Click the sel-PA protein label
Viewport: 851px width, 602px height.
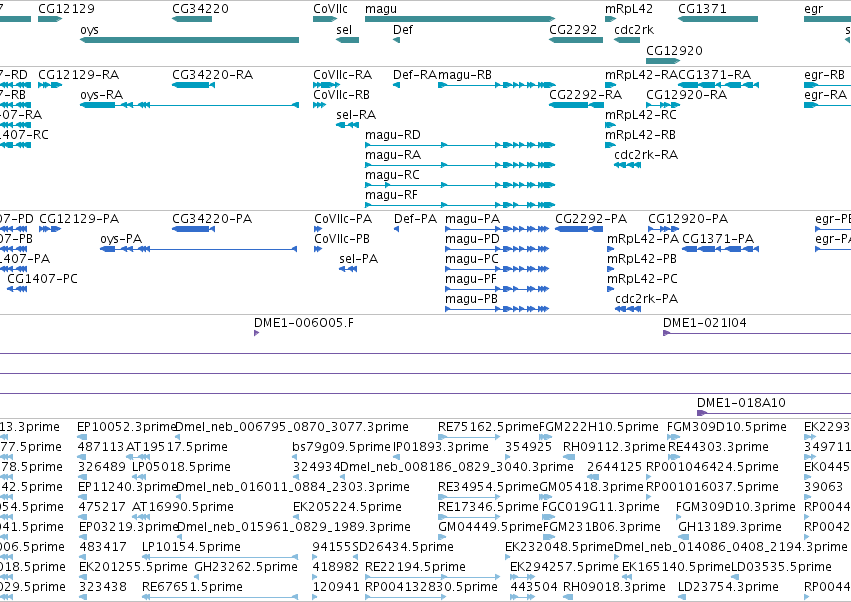coord(358,259)
